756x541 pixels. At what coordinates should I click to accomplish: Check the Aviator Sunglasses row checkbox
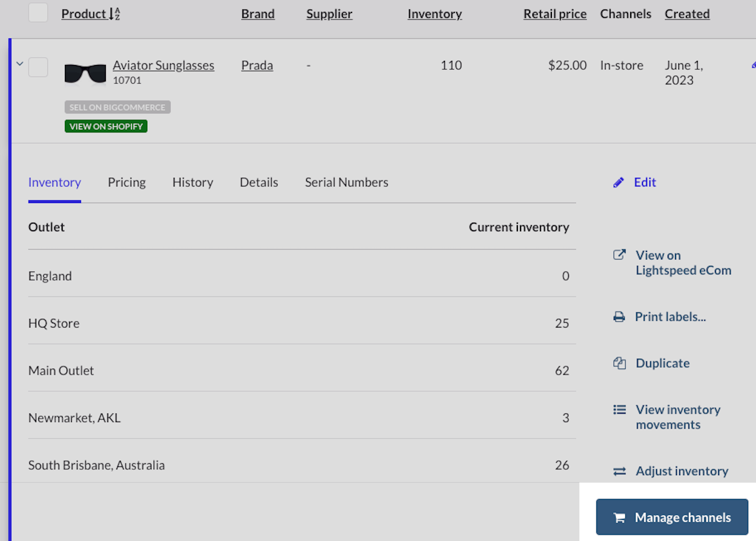pyautogui.click(x=38, y=68)
